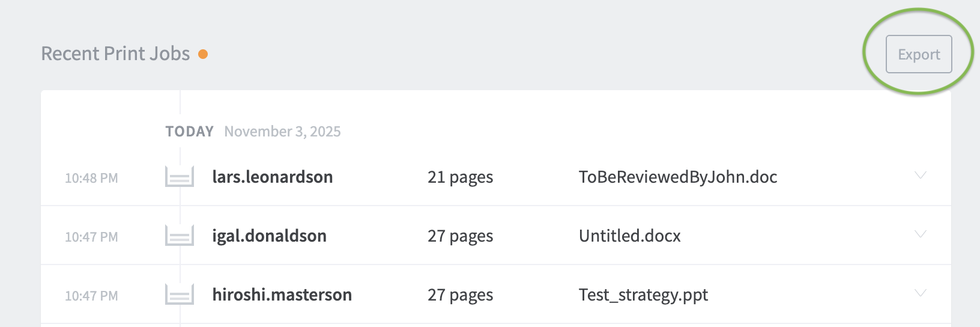Open user igal.donaldson
This screenshot has width=980, height=327.
click(269, 236)
